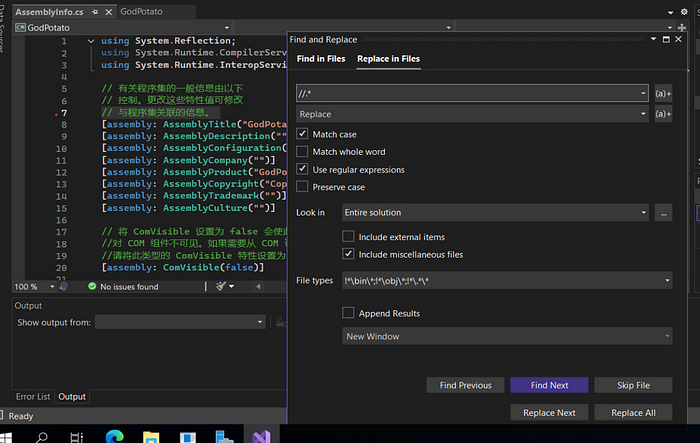
Task: Check Include external items
Action: click(348, 236)
